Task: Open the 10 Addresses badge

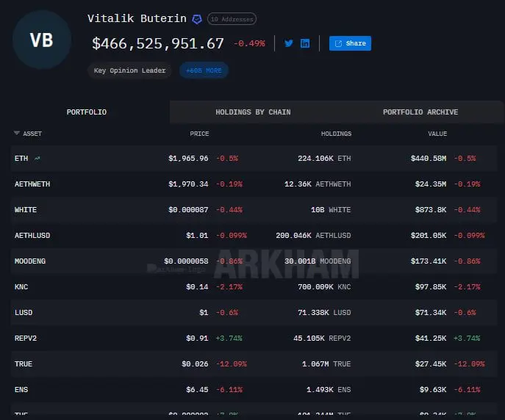Action: point(232,19)
